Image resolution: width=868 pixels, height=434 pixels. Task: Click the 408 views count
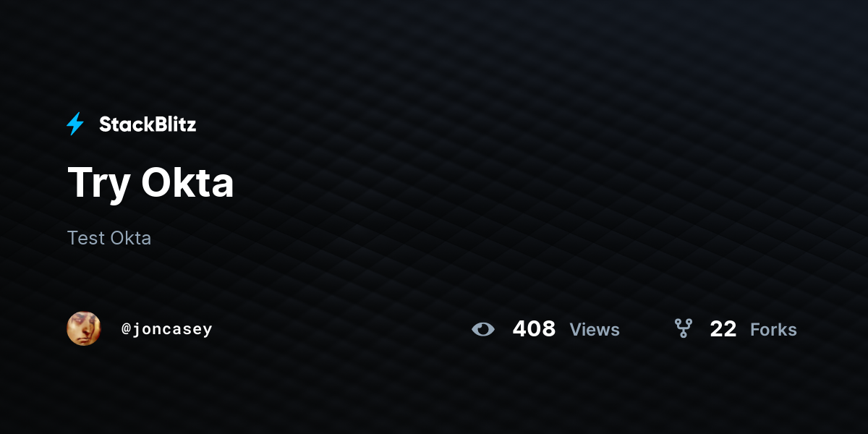[534, 329]
